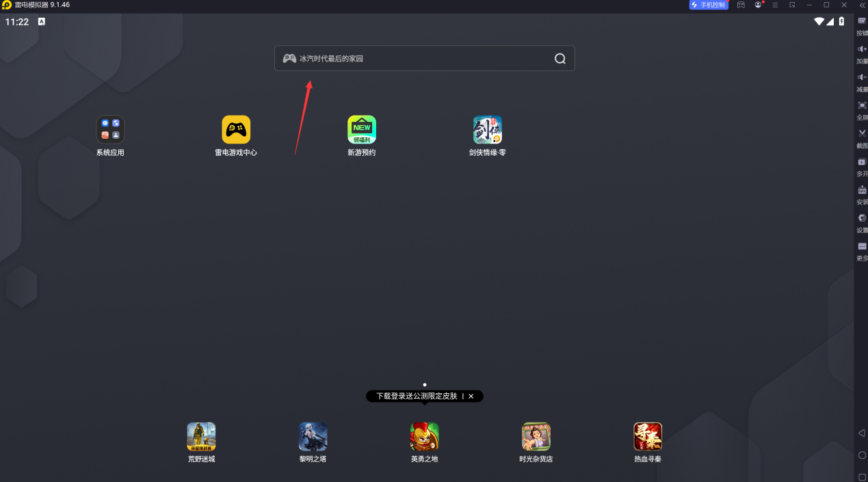Click the 手机控制 button in title bar
Image resolution: width=868 pixels, height=482 pixels.
coord(709,5)
